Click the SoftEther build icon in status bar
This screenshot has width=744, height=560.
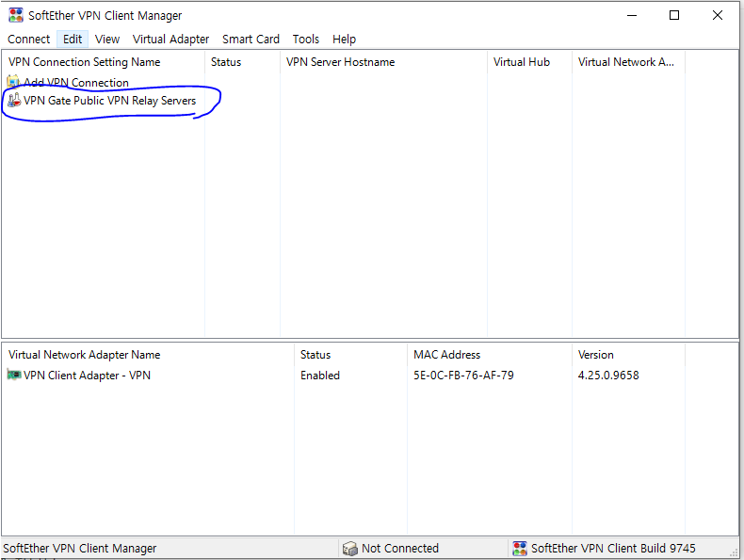pyautogui.click(x=520, y=549)
